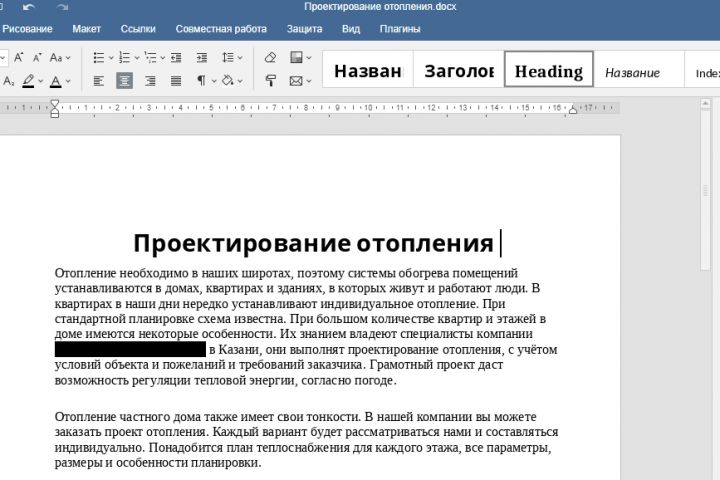
Task: Open font color dropdown arrow
Action: coord(68,81)
